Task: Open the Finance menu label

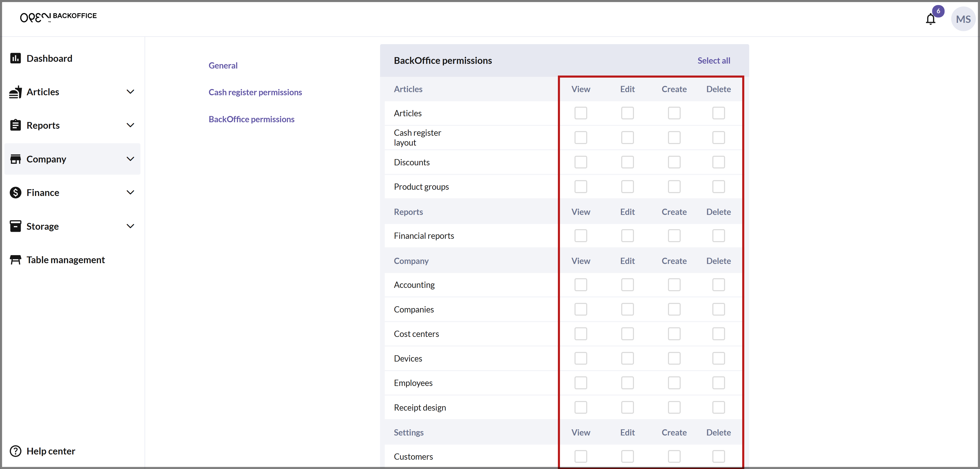Action: (x=43, y=193)
